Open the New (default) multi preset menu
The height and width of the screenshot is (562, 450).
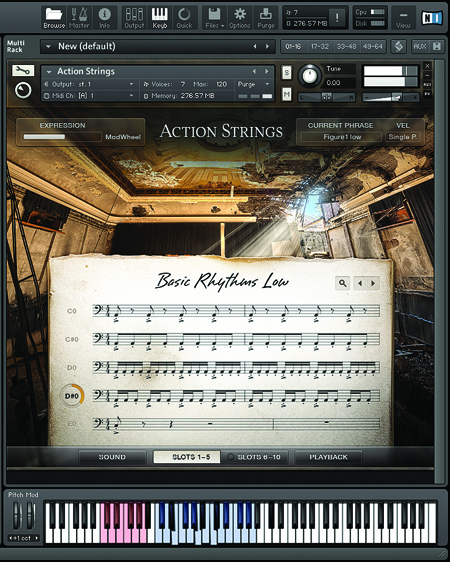point(48,47)
